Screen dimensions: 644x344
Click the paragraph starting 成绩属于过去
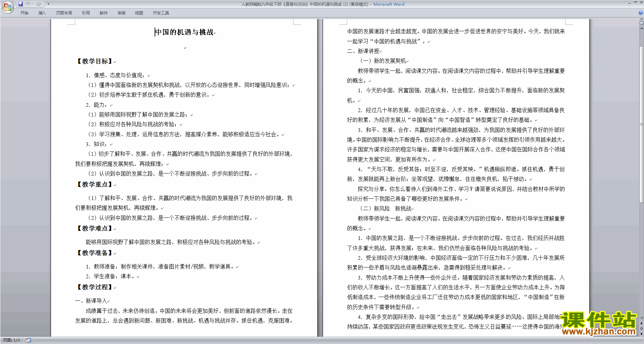[x=184, y=316]
